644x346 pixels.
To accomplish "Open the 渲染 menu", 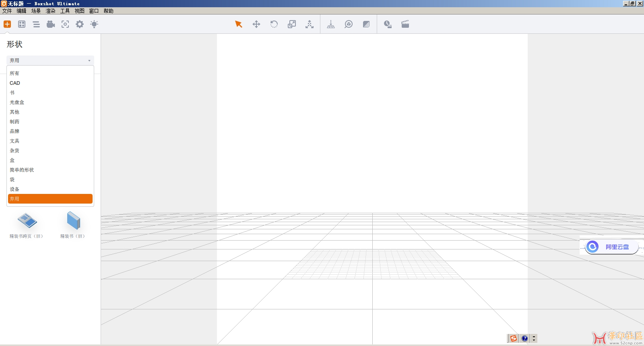I will pyautogui.click(x=51, y=11).
